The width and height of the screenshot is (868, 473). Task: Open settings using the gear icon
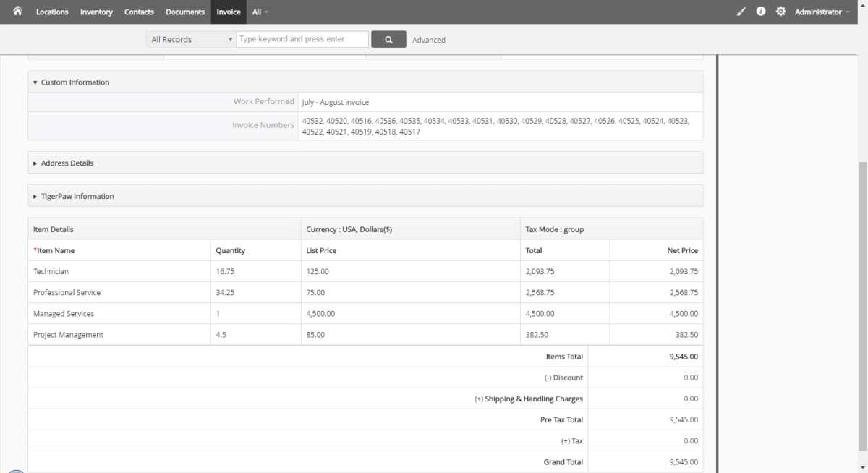point(781,12)
